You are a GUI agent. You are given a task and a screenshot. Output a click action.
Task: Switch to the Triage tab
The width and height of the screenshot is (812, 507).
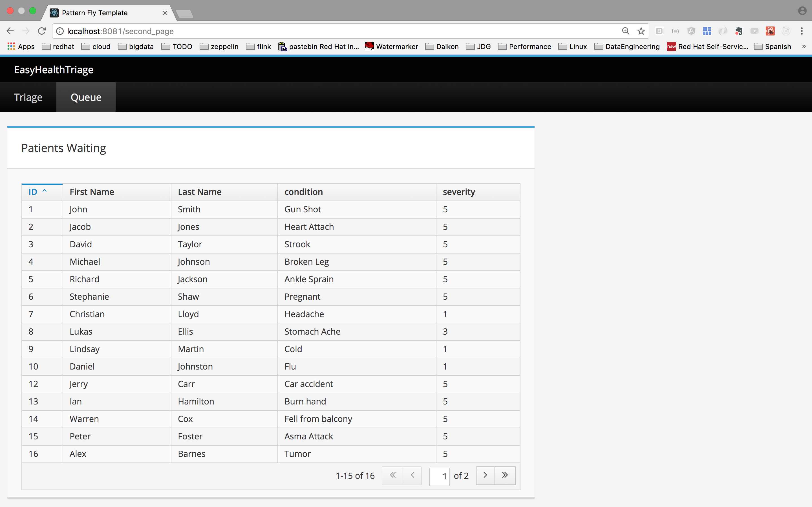click(x=28, y=97)
